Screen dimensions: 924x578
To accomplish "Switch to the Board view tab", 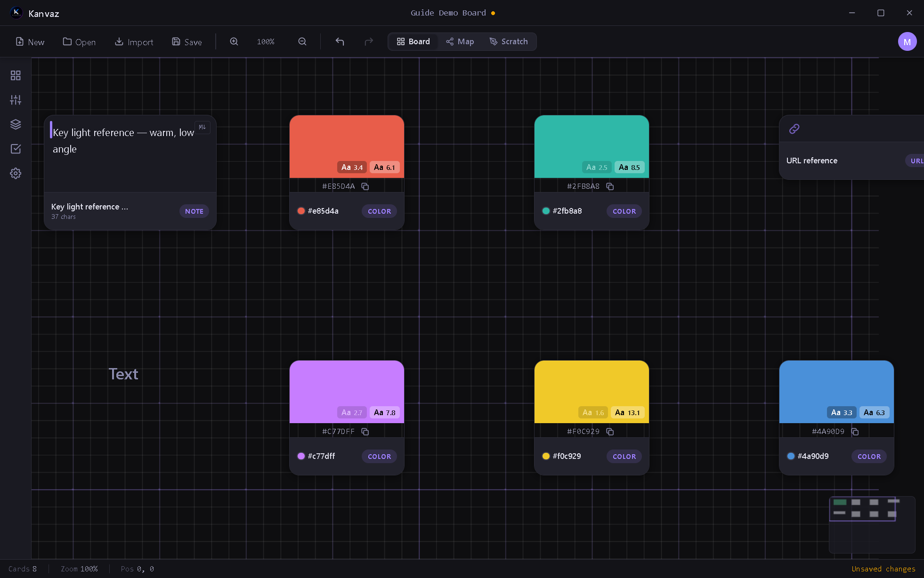I will tap(413, 41).
